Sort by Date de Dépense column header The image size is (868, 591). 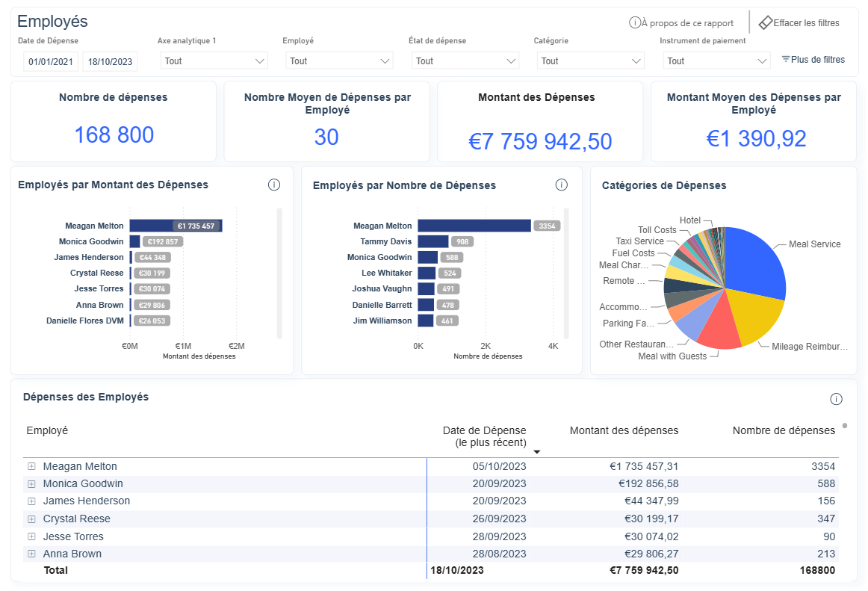click(484, 436)
